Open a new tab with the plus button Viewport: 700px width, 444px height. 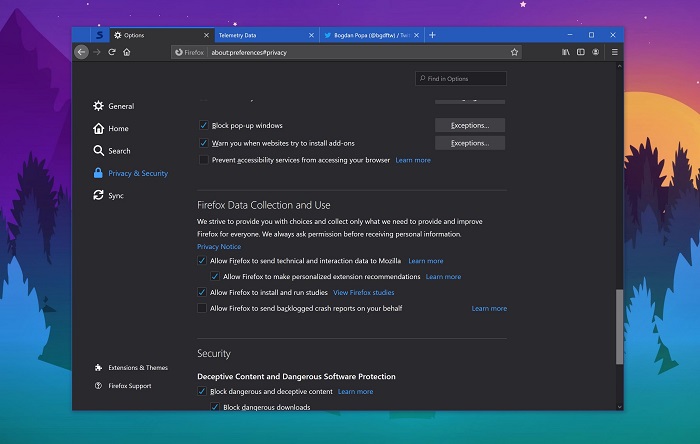tap(432, 35)
